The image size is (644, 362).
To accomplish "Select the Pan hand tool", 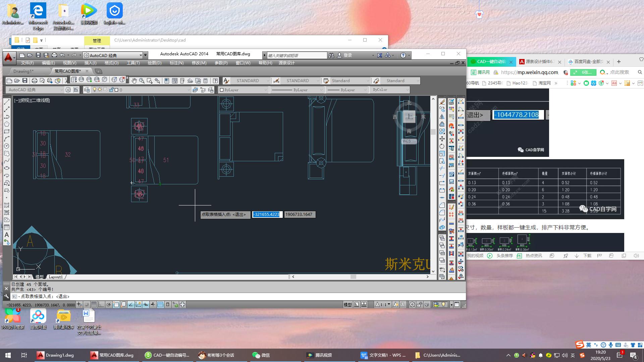I will pyautogui.click(x=134, y=80).
